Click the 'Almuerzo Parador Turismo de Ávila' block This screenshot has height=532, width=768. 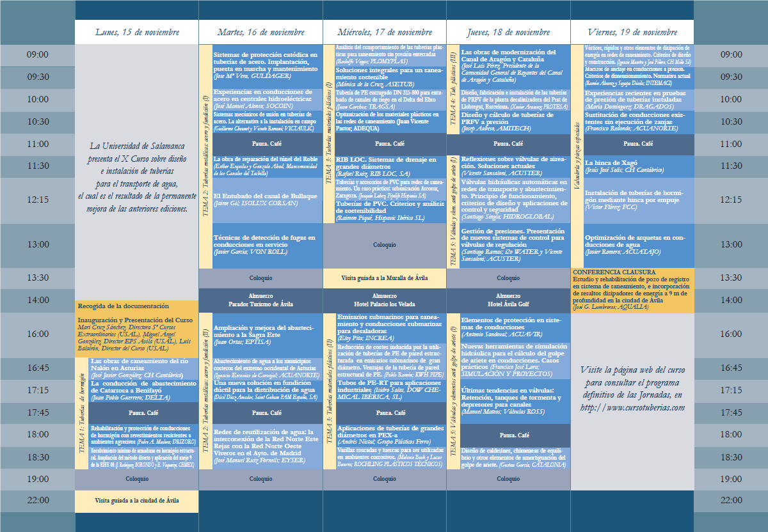click(x=261, y=300)
